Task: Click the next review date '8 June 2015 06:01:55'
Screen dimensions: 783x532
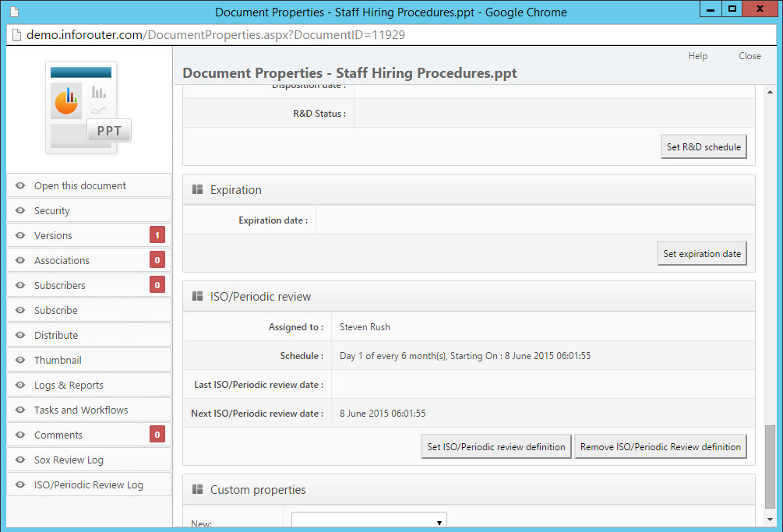Action: pyautogui.click(x=383, y=414)
